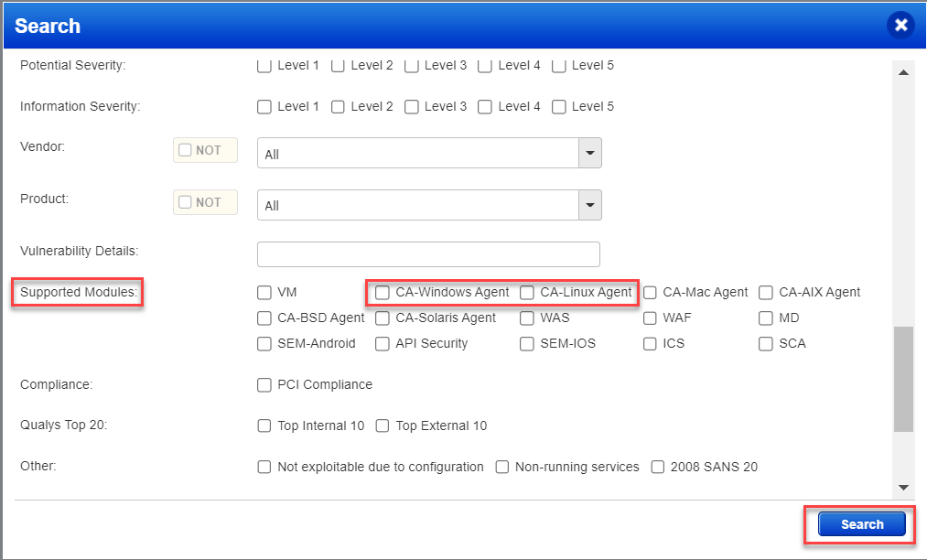Check CA-Mac Agent module
Screen dimensions: 927x560
[x=650, y=292]
